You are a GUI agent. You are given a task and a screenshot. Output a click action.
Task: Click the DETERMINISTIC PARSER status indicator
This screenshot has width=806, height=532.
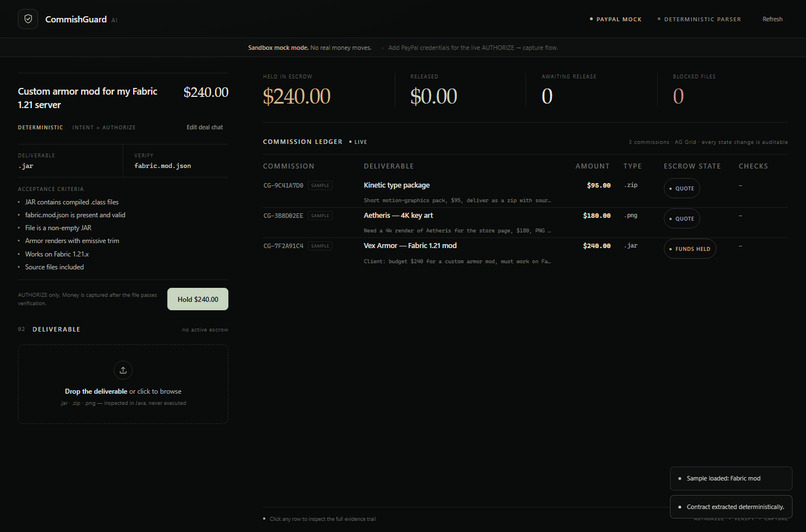(x=699, y=19)
